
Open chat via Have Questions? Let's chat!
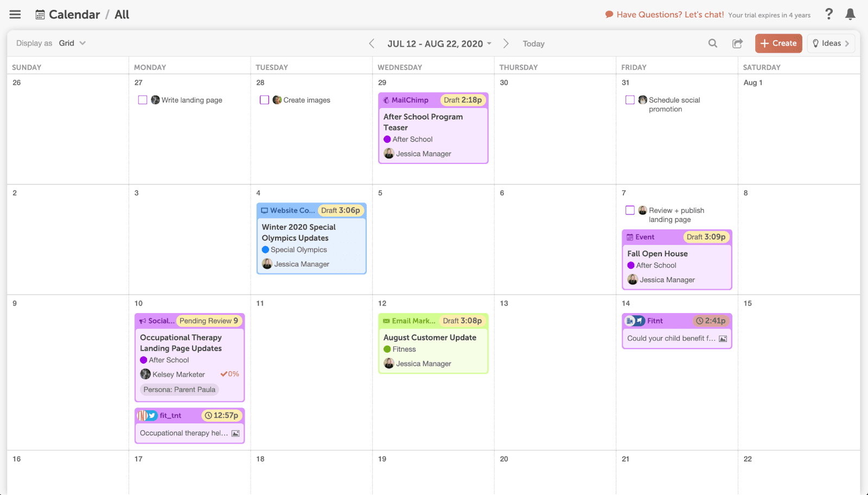(665, 15)
